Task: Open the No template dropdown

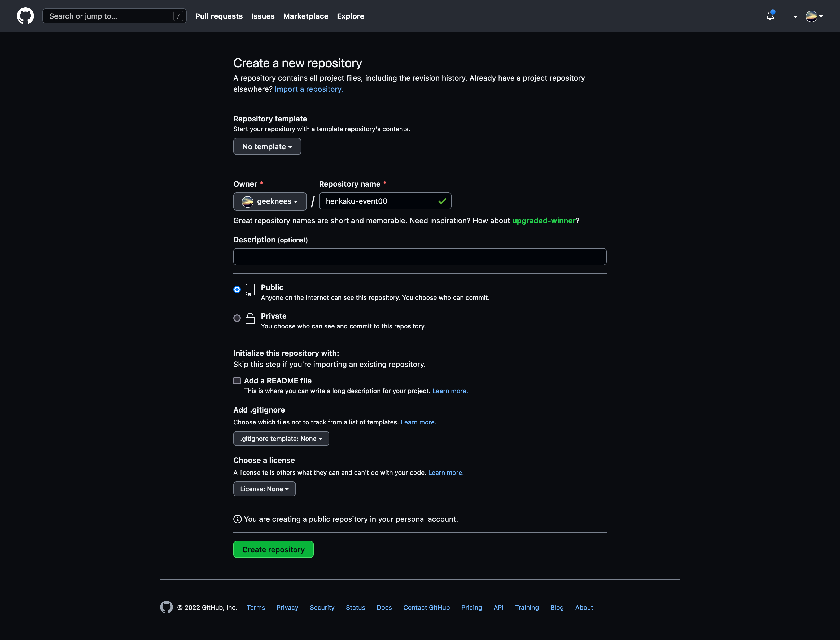Action: 267,146
